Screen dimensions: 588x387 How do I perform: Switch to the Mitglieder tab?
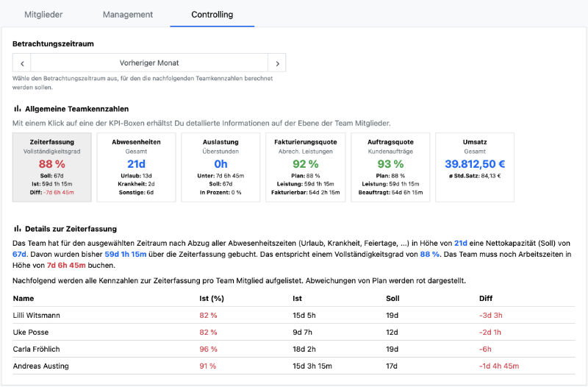43,14
